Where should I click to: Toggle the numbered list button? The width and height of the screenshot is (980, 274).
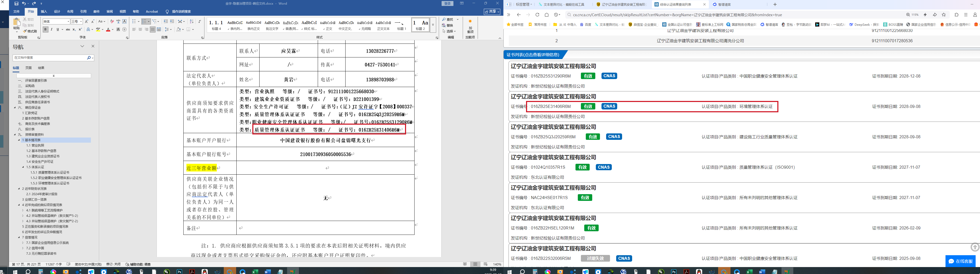(x=144, y=21)
